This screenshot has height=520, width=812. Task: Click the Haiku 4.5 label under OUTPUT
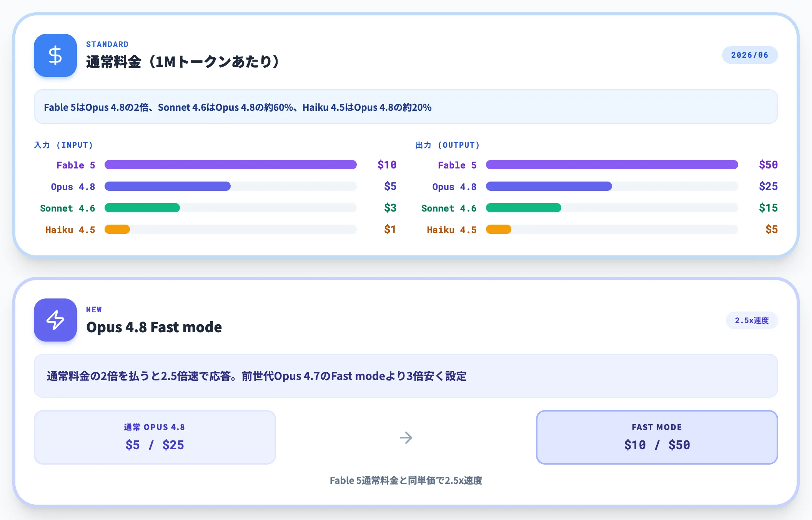(452, 230)
